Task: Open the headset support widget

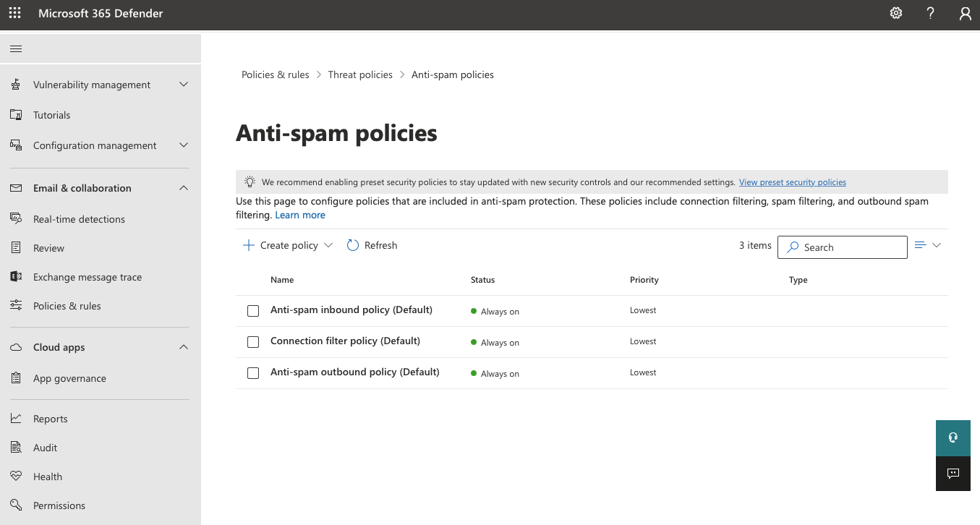Action: [x=953, y=437]
